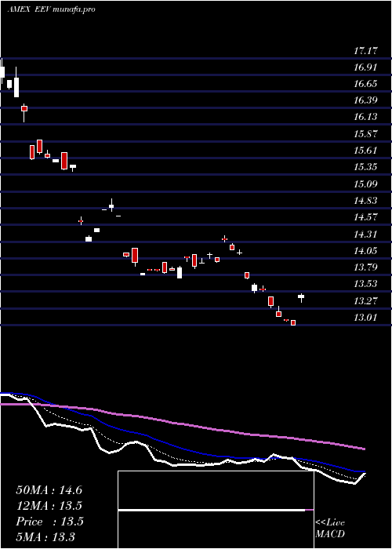Image resolution: width=392 pixels, height=549 pixels.
Task: Click the 5MA : 13.3 readout
Action: point(45,536)
